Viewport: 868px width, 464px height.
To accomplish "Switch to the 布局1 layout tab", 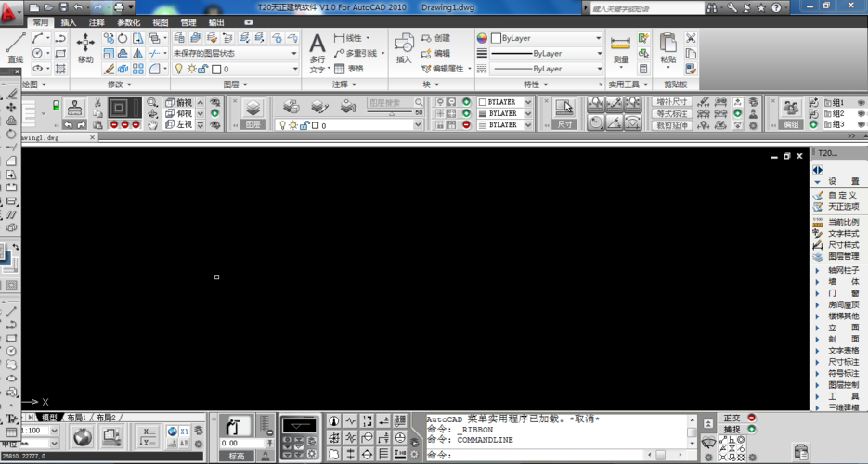I will 76,418.
